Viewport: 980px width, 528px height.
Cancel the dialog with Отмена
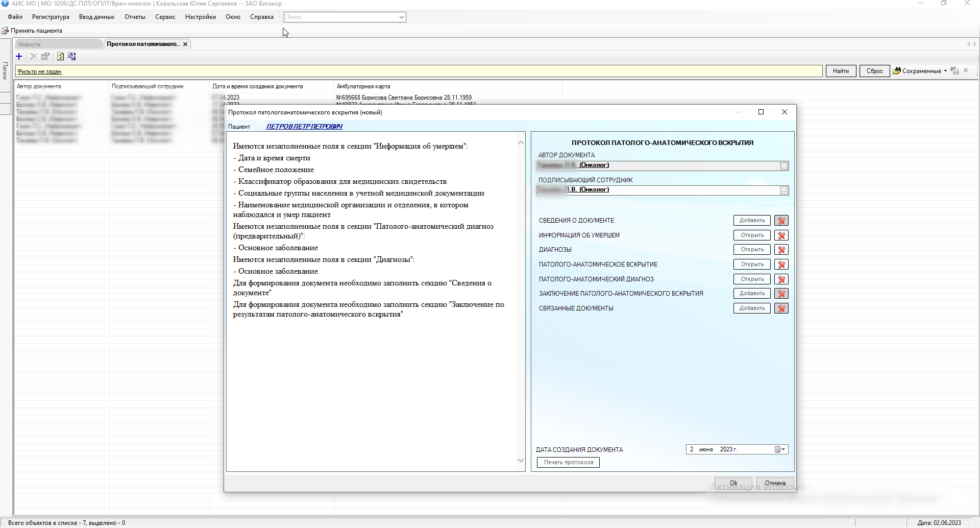[775, 483]
